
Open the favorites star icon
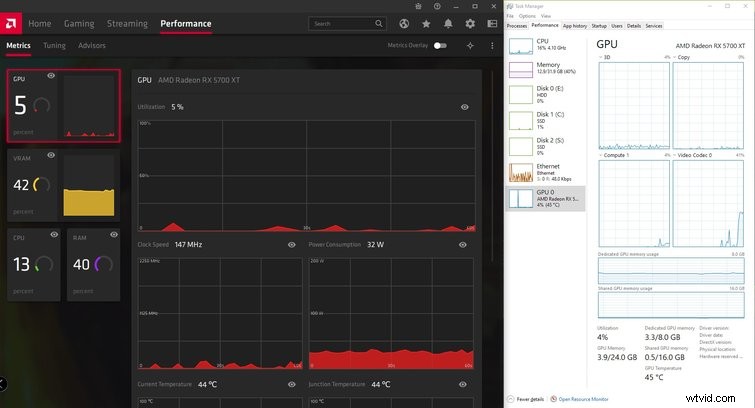426,24
